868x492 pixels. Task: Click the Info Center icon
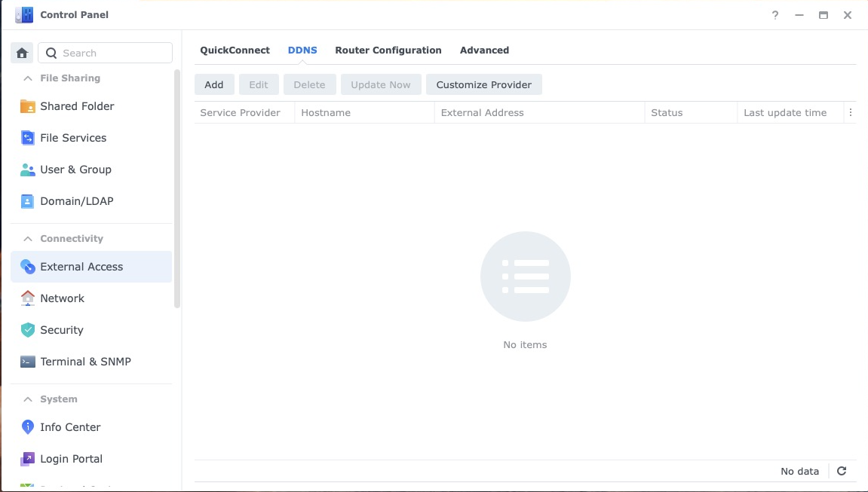click(x=27, y=426)
